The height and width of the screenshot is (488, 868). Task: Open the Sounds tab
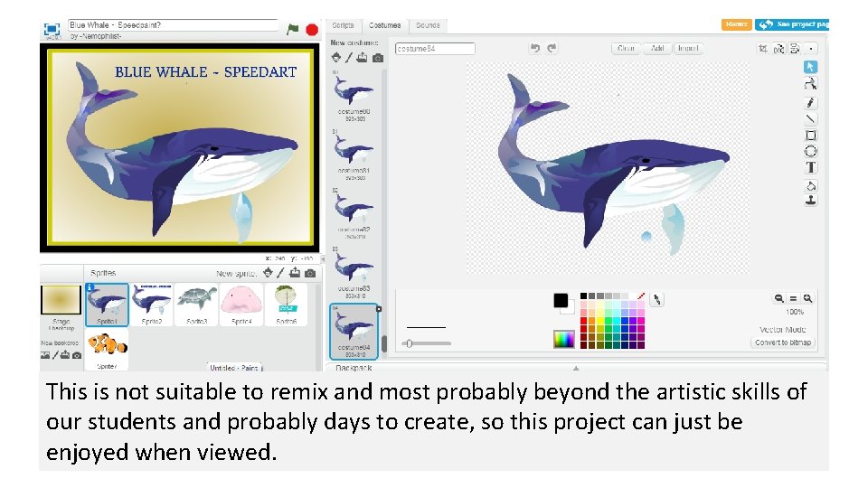coord(428,25)
